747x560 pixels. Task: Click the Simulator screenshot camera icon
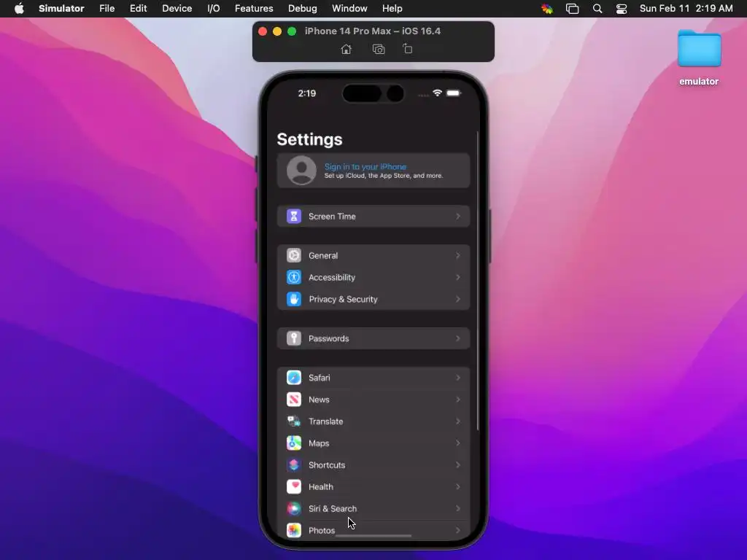click(379, 49)
